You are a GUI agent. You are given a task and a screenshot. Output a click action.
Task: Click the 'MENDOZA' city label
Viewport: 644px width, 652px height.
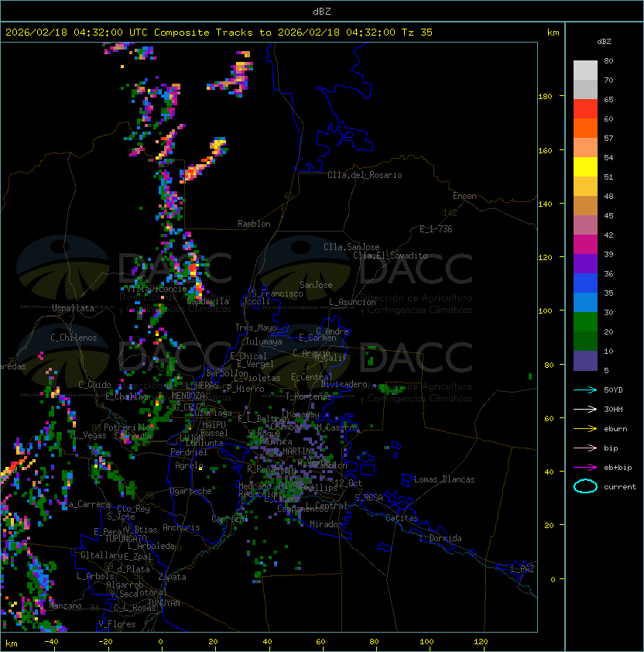point(188,396)
